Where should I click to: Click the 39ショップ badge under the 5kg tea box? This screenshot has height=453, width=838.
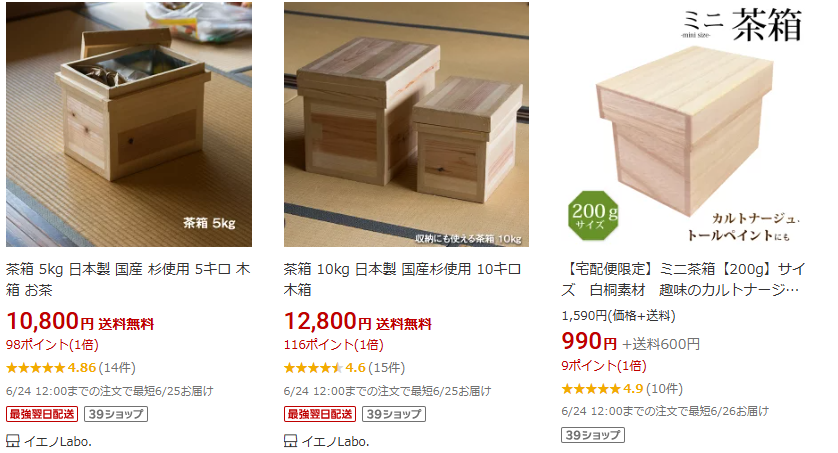pyautogui.click(x=116, y=414)
